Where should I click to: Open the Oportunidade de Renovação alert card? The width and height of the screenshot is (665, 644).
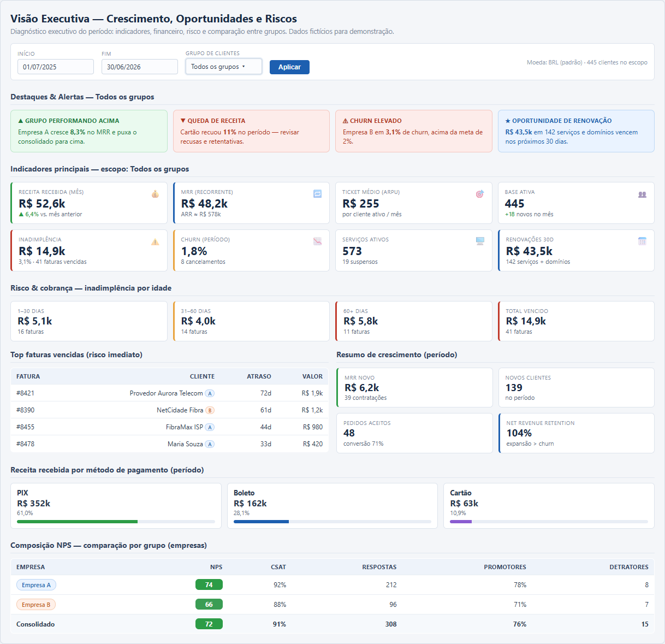[576, 131]
